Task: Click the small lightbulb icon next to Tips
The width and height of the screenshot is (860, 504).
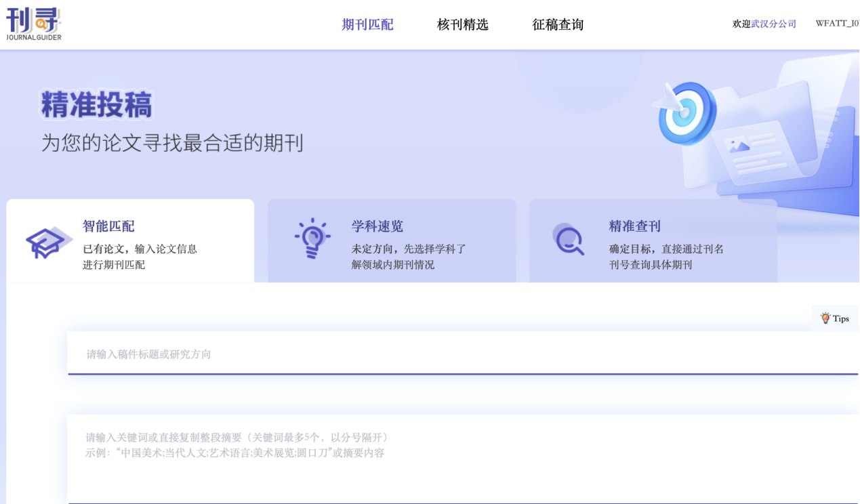Action: click(825, 318)
